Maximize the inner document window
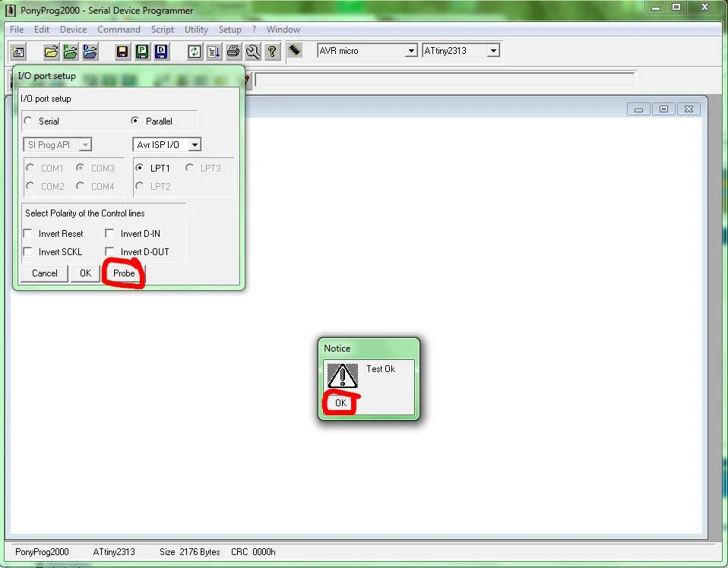Screen dimensions: 728x568 pos(663,109)
